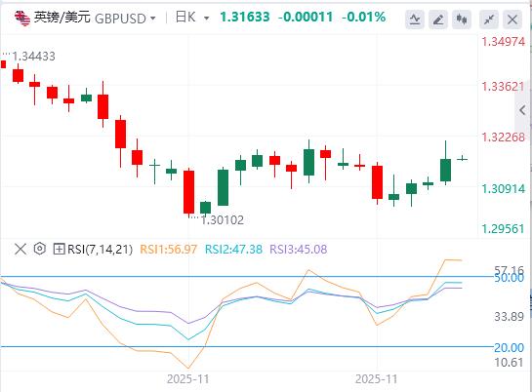Viewport: 532px width, 392px height.
Task: Toggle the RSI3:45.08 purple line label
Action: (299, 250)
